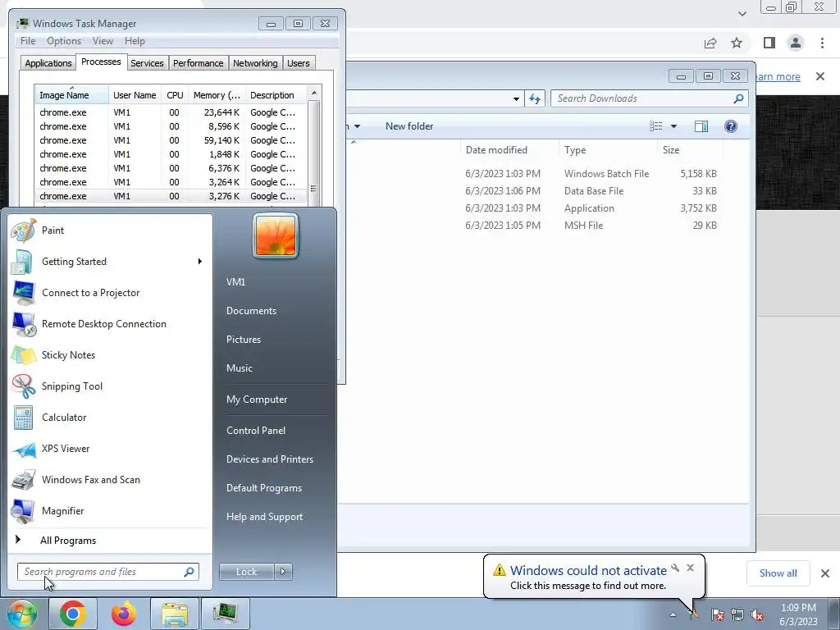The width and height of the screenshot is (840, 630).
Task: Start Remote Desktop Connection
Action: 110,323
